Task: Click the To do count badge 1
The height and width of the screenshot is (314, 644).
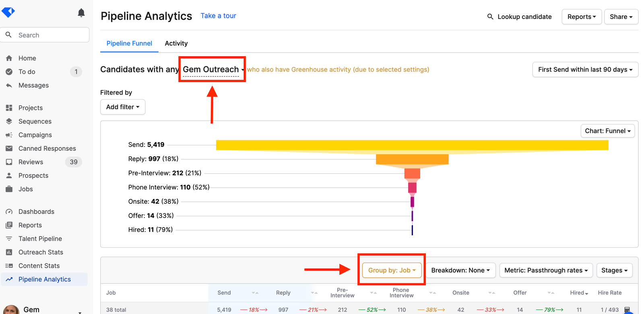Action: 76,72
